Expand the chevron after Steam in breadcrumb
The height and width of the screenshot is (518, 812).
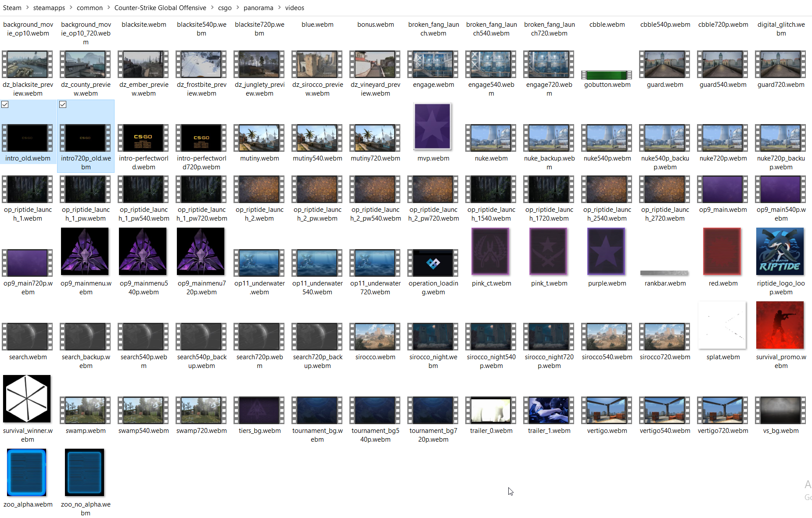[27, 7]
